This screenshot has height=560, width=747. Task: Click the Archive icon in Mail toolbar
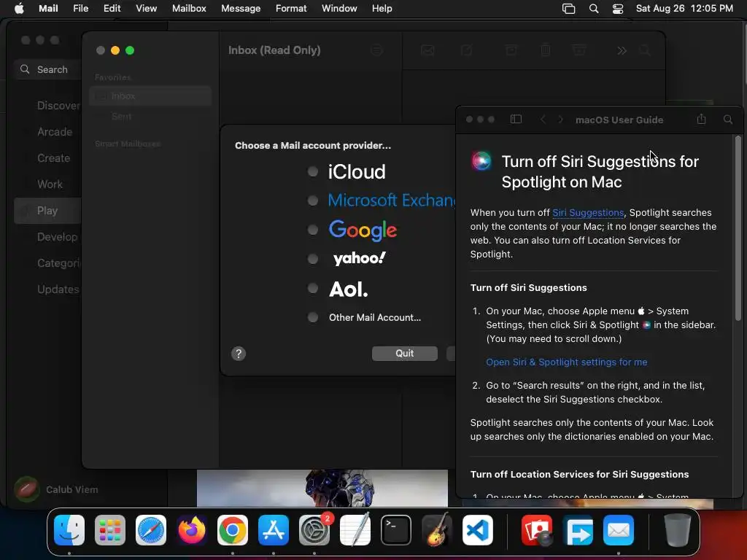[x=511, y=50]
